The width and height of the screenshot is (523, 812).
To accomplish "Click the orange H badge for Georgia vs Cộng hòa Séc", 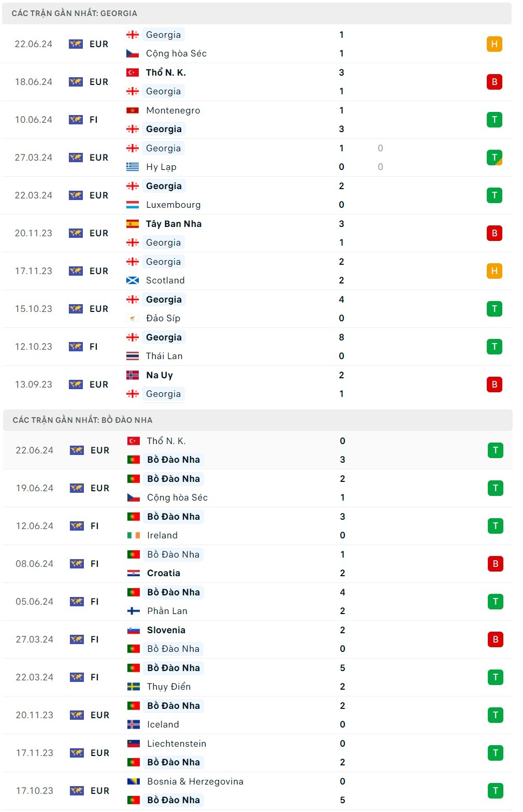I will coord(494,44).
